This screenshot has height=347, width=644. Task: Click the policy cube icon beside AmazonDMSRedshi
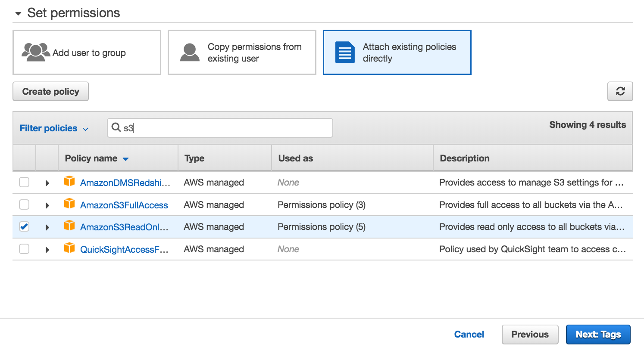pyautogui.click(x=69, y=182)
